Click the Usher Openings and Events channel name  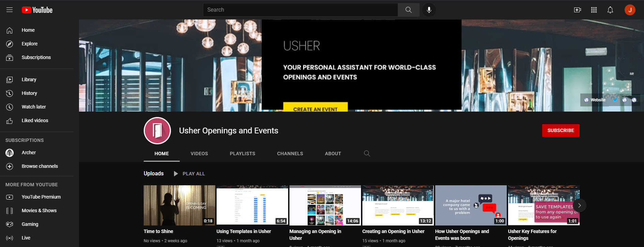pos(229,131)
